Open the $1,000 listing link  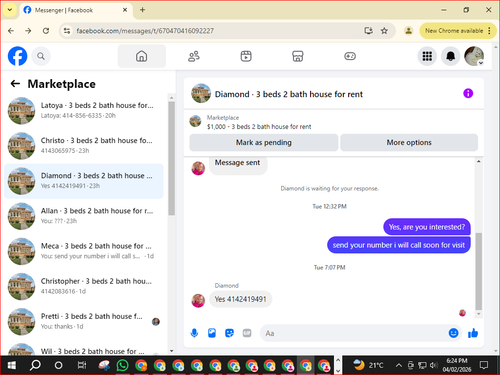259,127
